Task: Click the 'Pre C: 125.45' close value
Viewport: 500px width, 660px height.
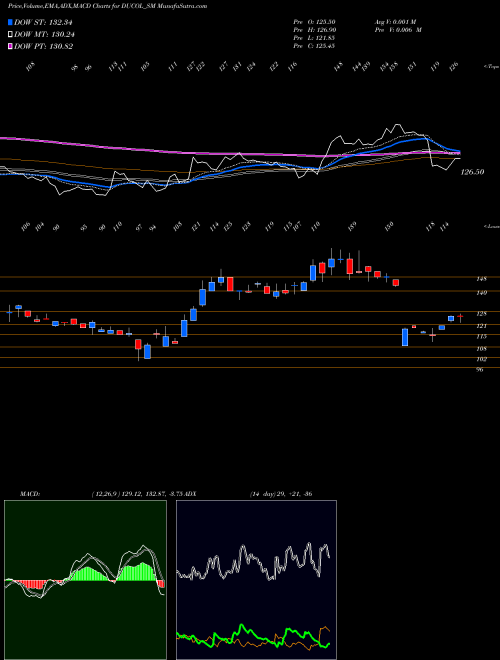Action: pyautogui.click(x=314, y=46)
